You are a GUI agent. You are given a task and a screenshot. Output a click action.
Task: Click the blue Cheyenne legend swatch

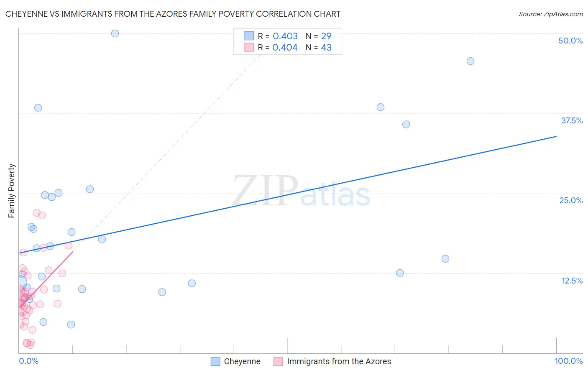(x=215, y=361)
